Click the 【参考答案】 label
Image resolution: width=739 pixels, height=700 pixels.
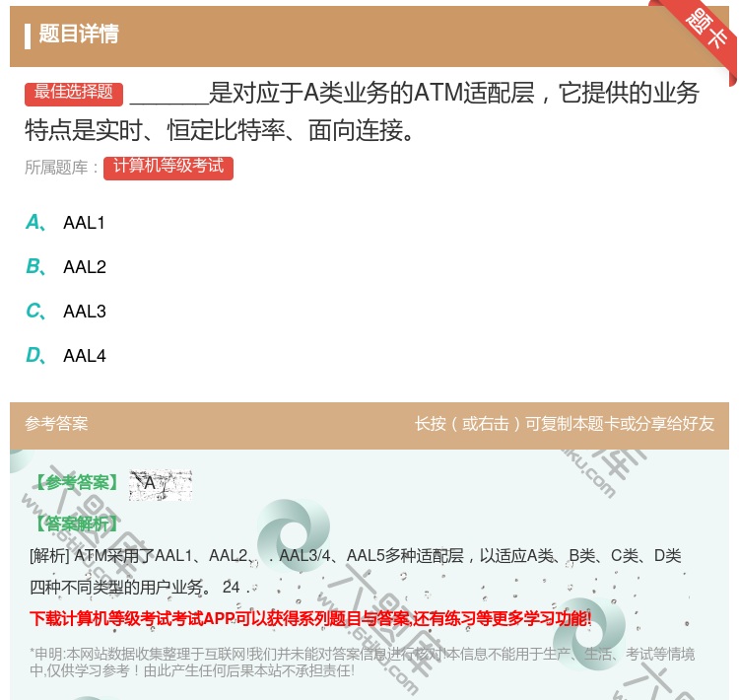[x=77, y=483]
